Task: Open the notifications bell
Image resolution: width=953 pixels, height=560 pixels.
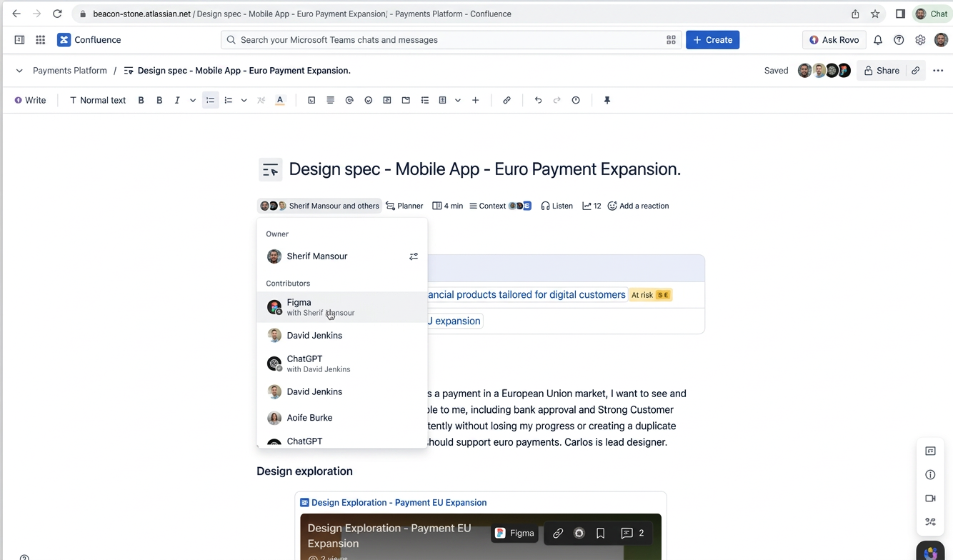Action: (x=878, y=40)
